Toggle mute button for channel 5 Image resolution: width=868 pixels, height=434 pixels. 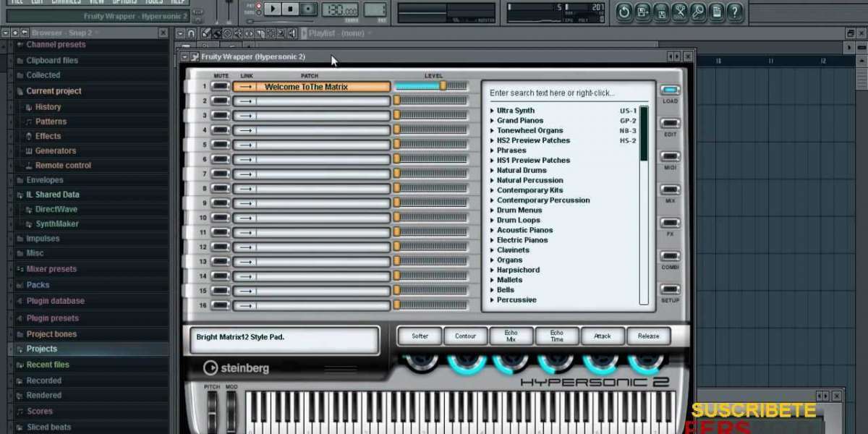221,145
